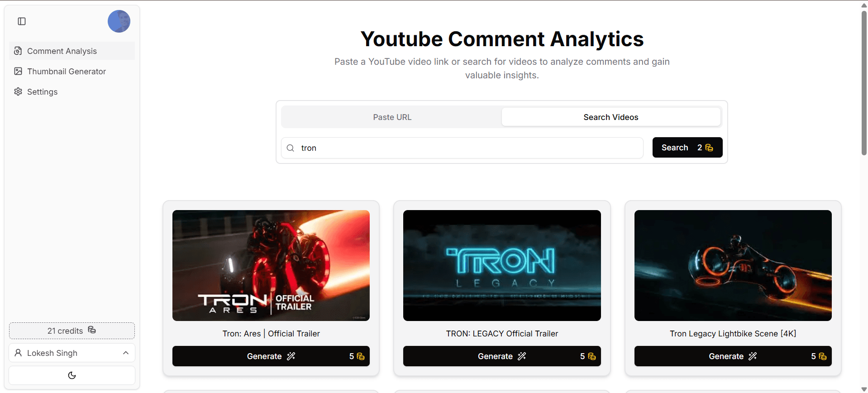The image size is (868, 393).
Task: Click the vertical page scrollbar thumb
Action: pyautogui.click(x=864, y=81)
